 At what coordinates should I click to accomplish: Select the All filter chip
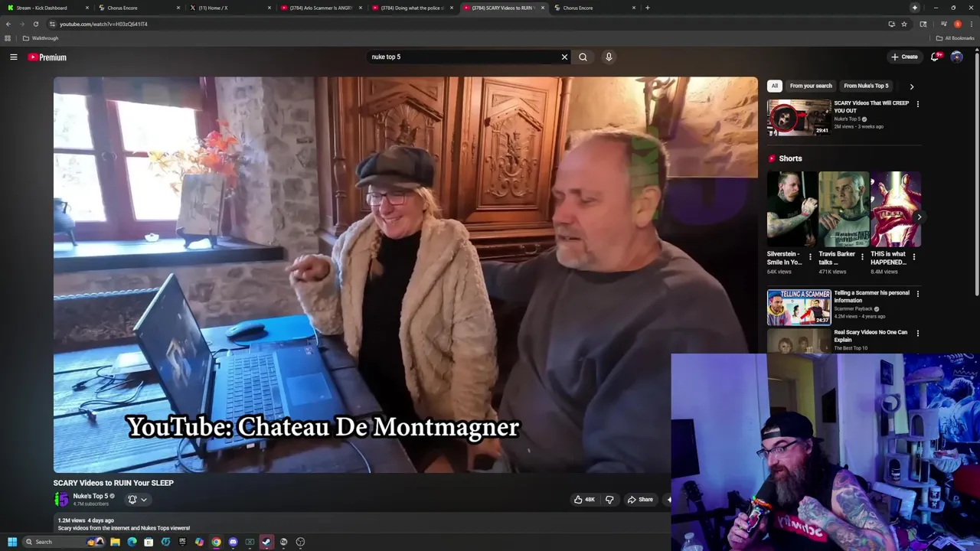point(774,86)
